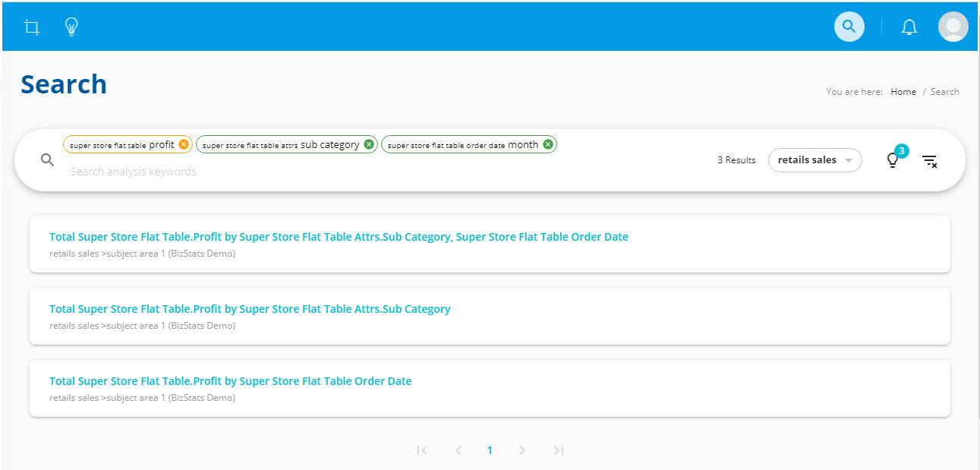Open suggestions lightbulb with badge 3
The width and height of the screenshot is (980, 470).
(x=893, y=160)
